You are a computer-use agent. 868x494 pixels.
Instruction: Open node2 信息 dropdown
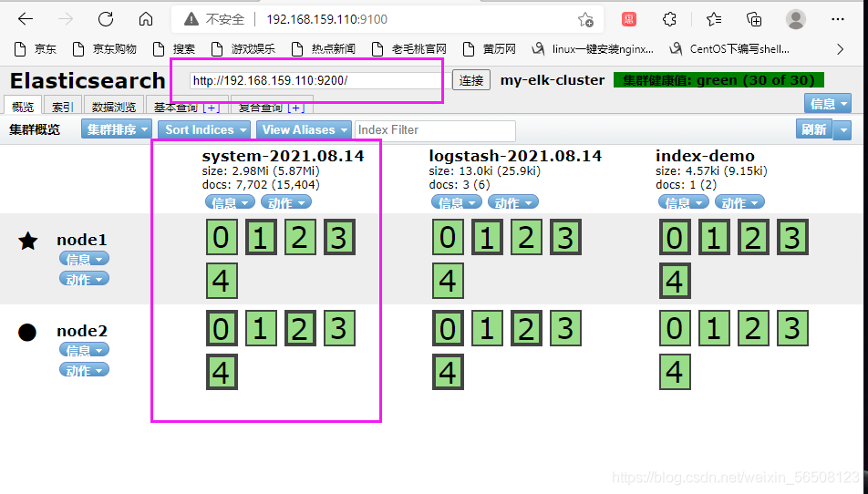84,350
